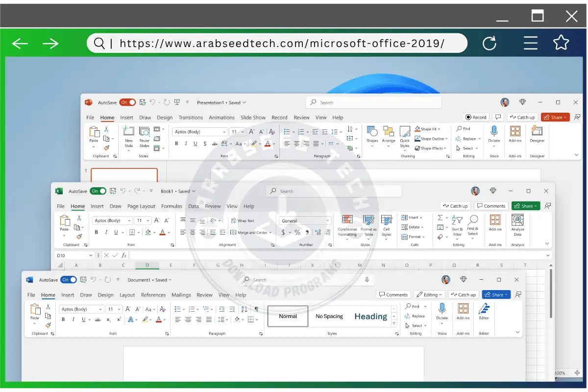This screenshot has height=392, width=588.
Task: Click Analyze Data icon in Excel
Action: (x=517, y=220)
